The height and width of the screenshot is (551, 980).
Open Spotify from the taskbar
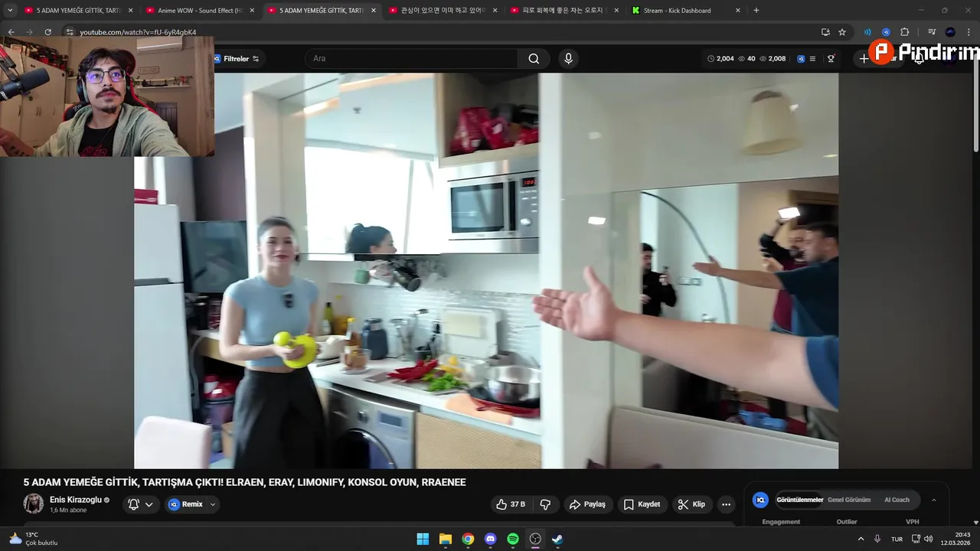[x=513, y=539]
